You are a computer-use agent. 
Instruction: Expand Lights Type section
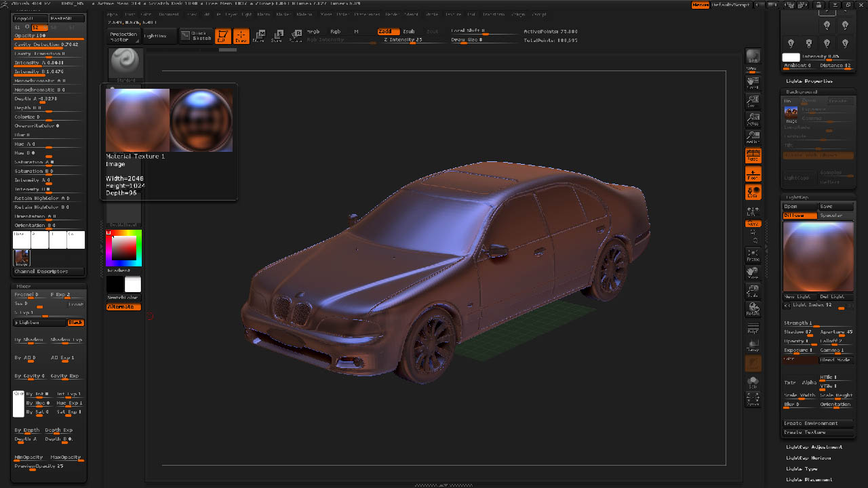[x=802, y=468]
